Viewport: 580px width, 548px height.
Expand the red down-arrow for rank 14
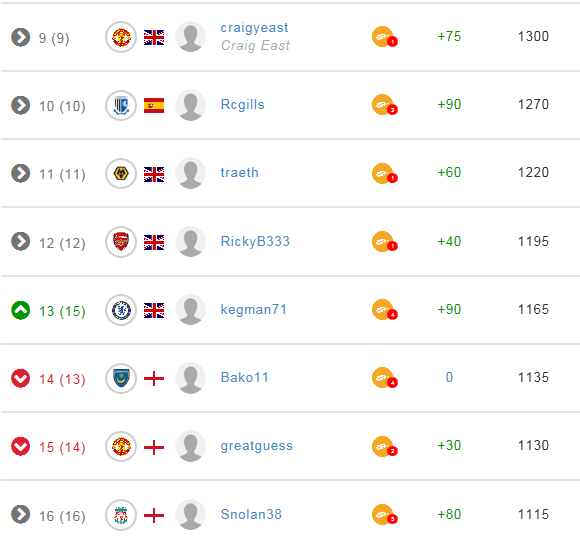20,379
